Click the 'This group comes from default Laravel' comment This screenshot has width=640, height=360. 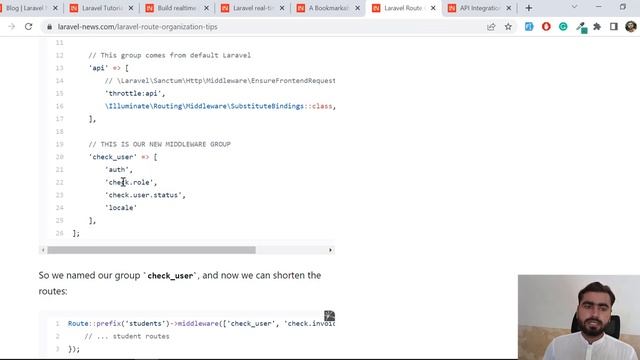coord(170,56)
